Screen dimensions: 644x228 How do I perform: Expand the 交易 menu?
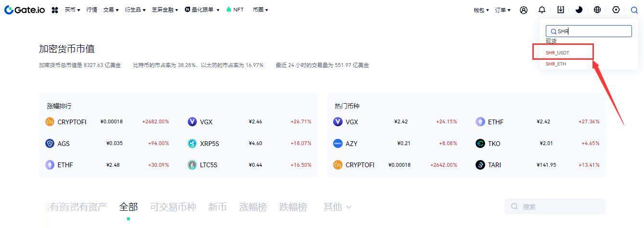(x=111, y=10)
